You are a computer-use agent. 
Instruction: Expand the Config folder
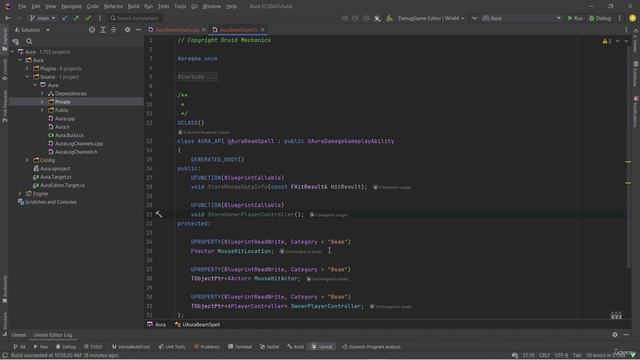(27, 160)
